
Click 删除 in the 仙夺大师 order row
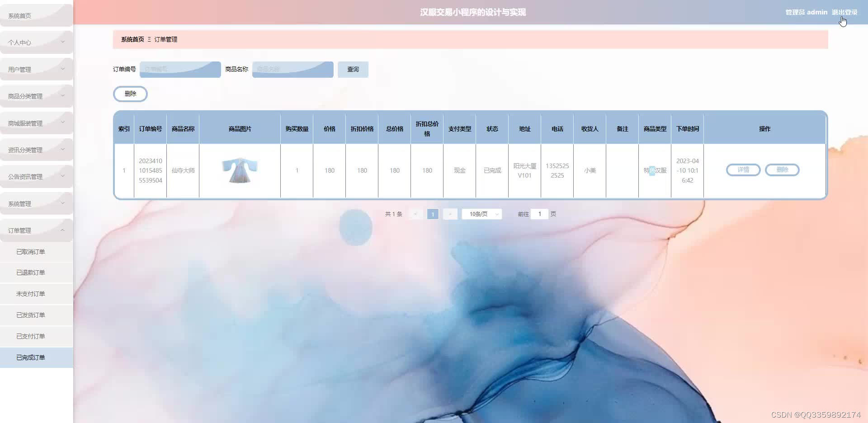coord(782,170)
